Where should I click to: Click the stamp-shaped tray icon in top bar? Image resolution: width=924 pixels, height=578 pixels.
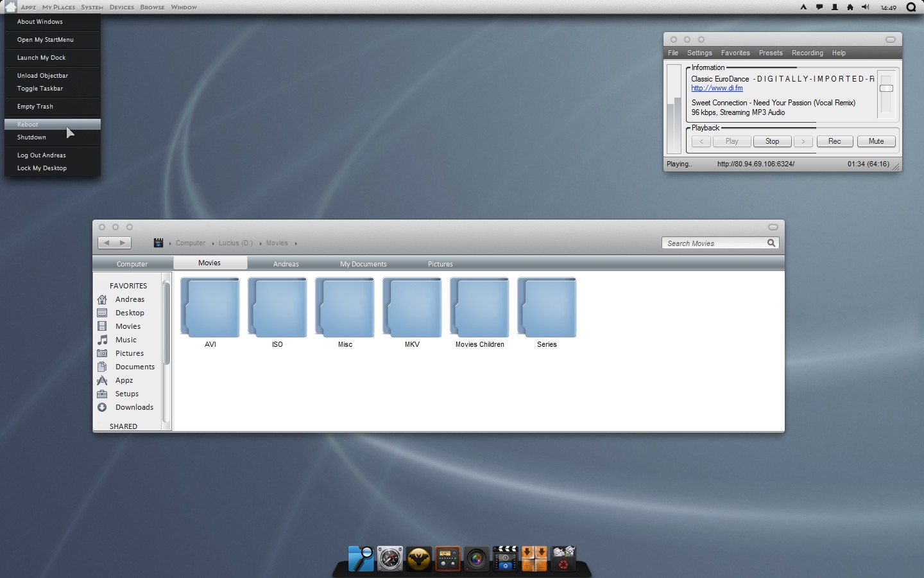(x=835, y=7)
